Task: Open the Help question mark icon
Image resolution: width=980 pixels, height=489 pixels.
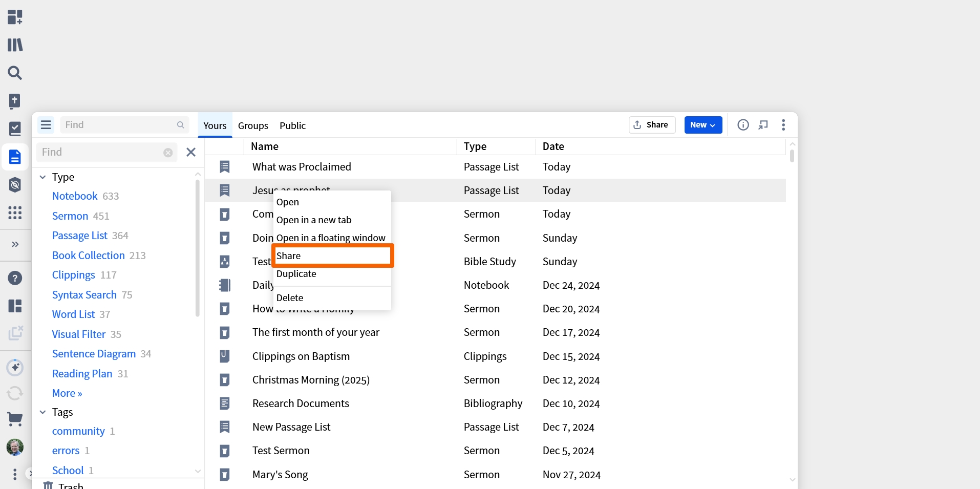Action: (15, 278)
